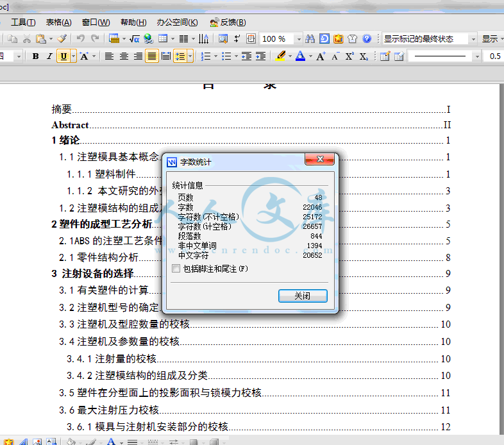Open the 办公空间(K) menu
504x445 pixels.
coord(177,22)
